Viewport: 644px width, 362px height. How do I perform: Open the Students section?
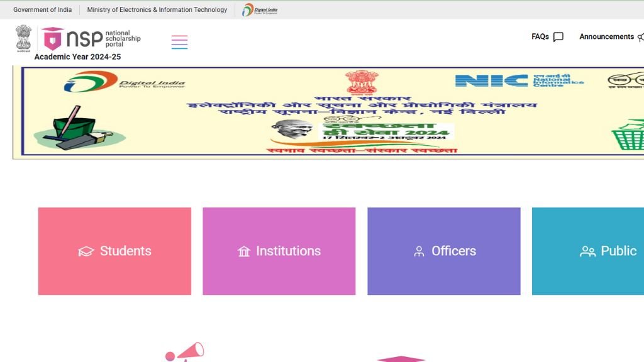(114, 251)
